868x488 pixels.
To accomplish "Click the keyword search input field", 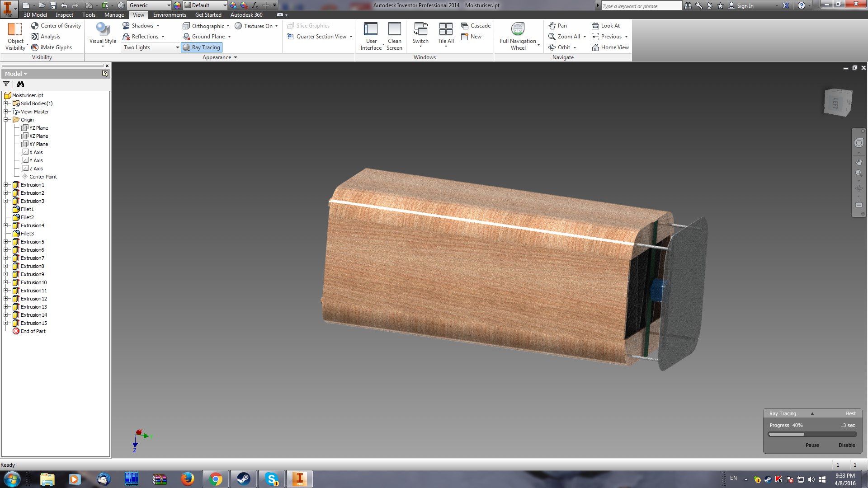I will click(x=641, y=6).
